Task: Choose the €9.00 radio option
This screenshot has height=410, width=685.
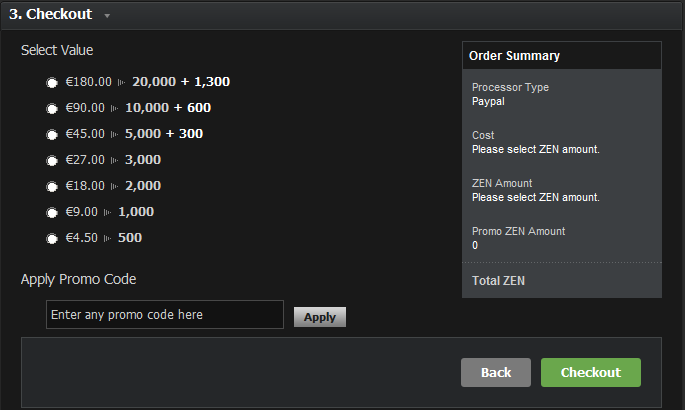Action: (x=51, y=213)
